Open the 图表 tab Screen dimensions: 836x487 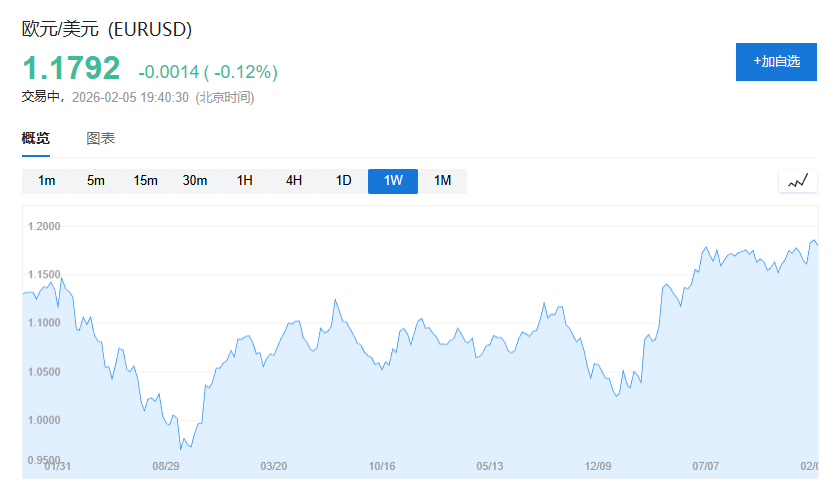coord(101,138)
